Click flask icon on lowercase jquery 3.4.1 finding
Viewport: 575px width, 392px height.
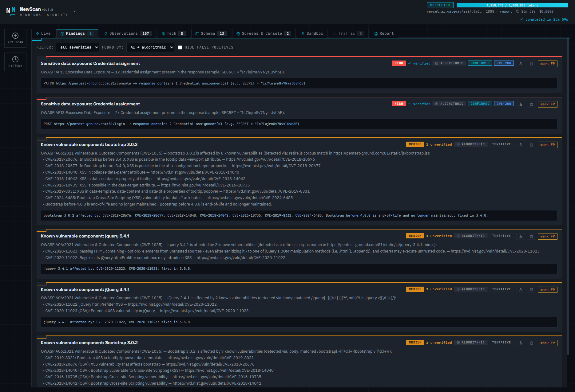point(521,236)
